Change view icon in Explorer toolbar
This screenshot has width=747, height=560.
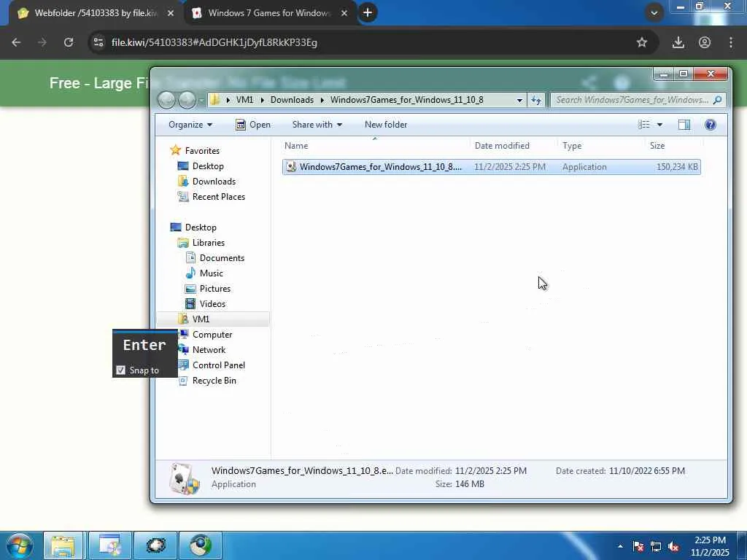(643, 125)
